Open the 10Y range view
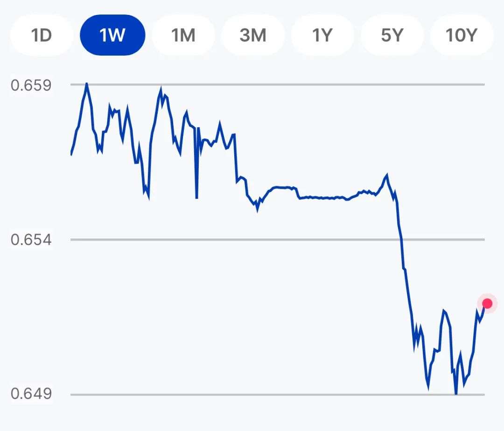Image resolution: width=504 pixels, height=431 pixels. [462, 35]
